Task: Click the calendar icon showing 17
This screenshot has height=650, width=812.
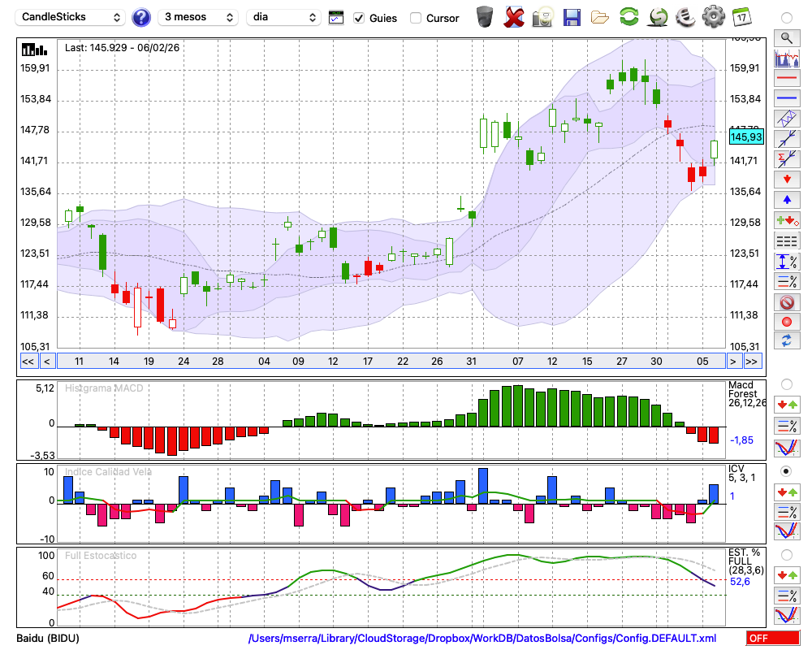Action: coord(741,17)
